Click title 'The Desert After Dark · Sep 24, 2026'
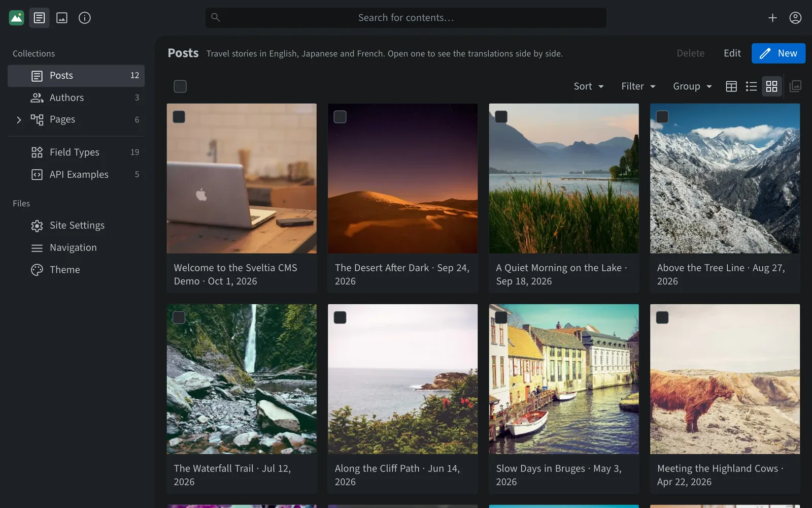The height and width of the screenshot is (508, 812). pyautogui.click(x=402, y=274)
